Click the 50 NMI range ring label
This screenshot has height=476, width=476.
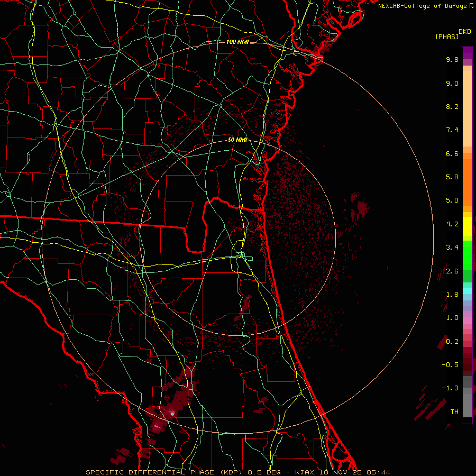pyautogui.click(x=237, y=140)
